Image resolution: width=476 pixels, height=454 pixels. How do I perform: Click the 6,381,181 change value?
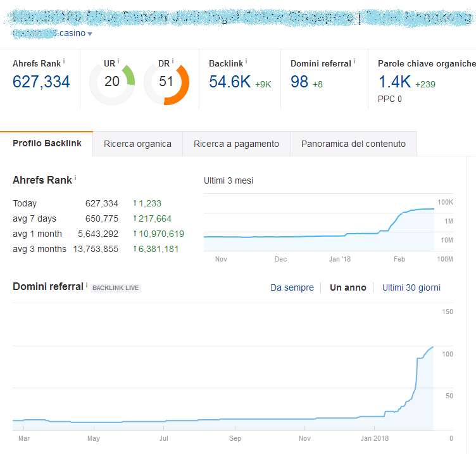click(158, 249)
